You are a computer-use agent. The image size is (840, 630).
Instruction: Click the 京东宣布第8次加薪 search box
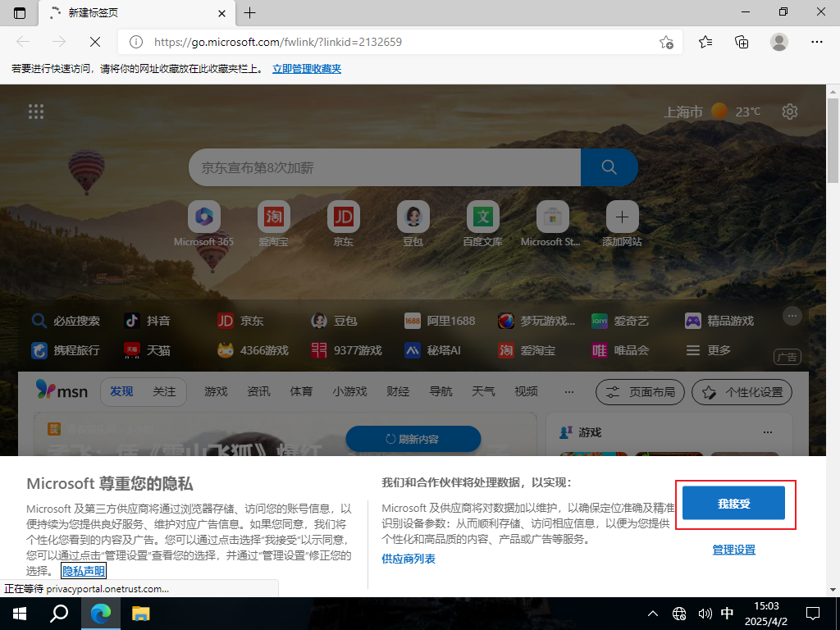click(385, 167)
